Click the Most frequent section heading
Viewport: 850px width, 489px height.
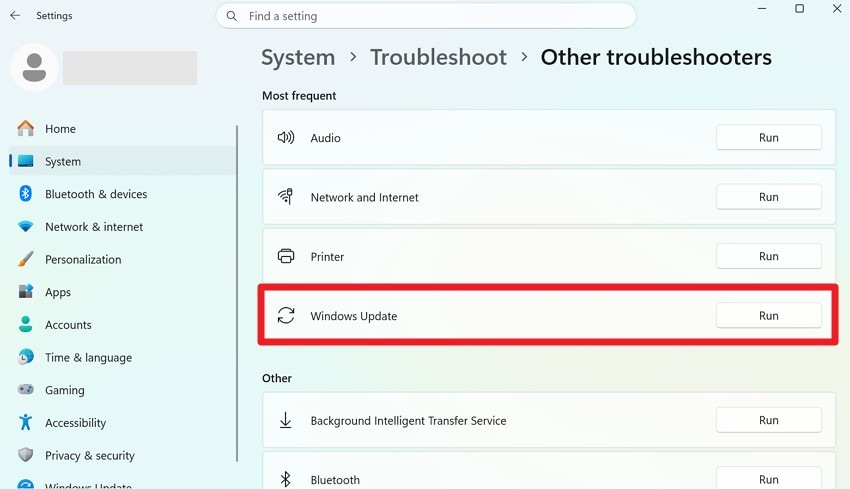tap(299, 96)
